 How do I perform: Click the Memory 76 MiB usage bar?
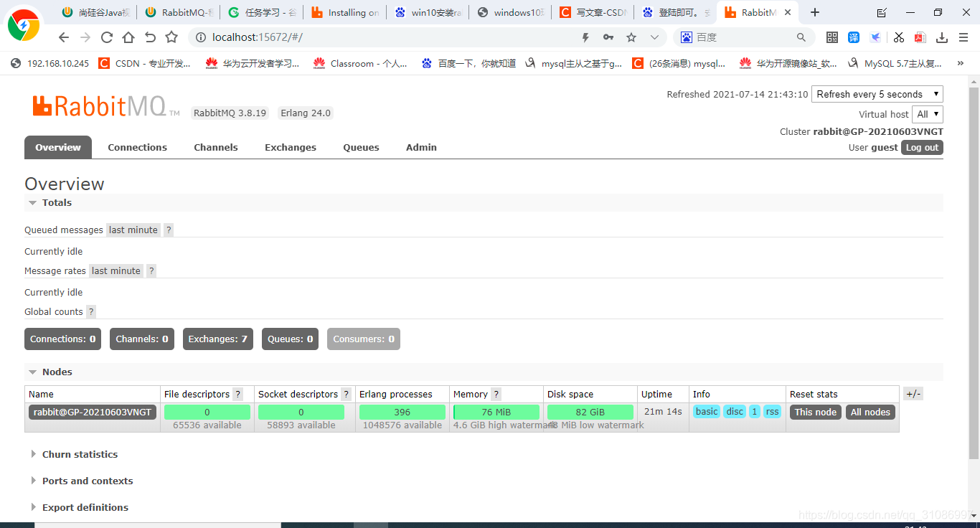[496, 412]
